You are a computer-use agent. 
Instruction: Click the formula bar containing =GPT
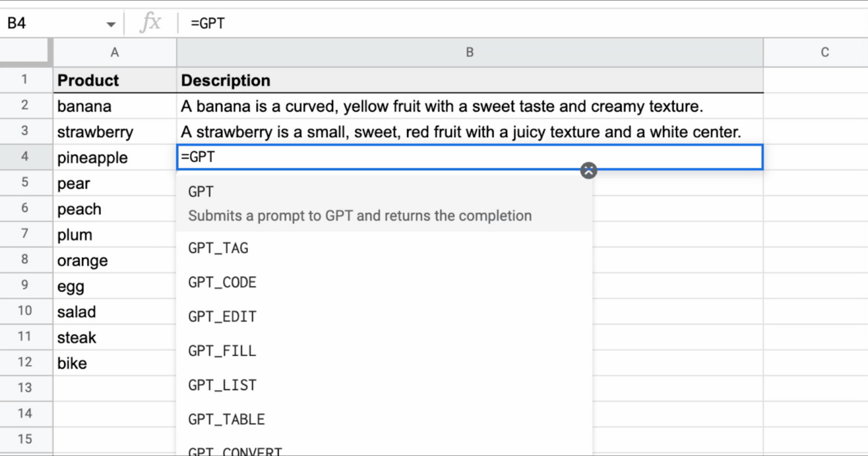point(470,24)
